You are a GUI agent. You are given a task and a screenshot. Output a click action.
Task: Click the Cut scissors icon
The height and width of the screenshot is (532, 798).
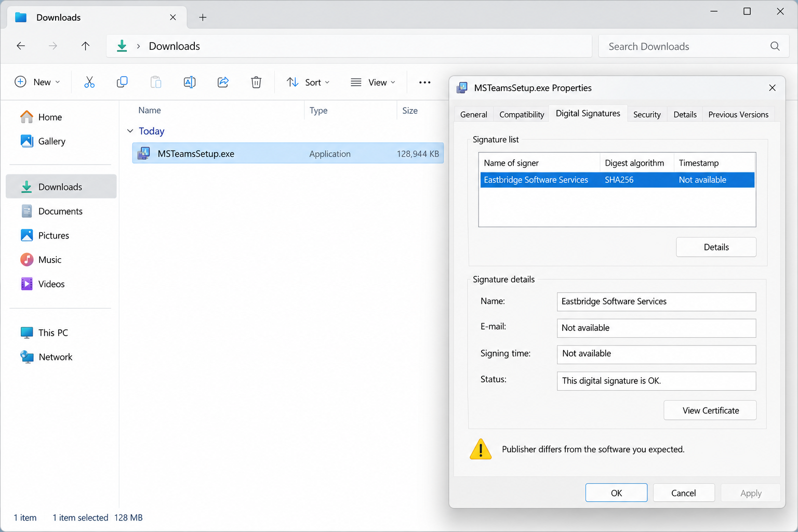coord(89,82)
